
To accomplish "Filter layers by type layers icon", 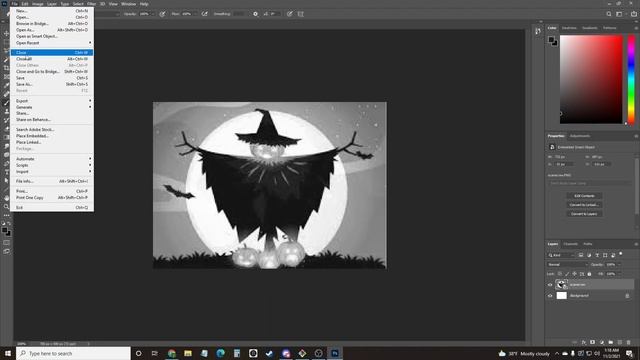I will click(597, 255).
